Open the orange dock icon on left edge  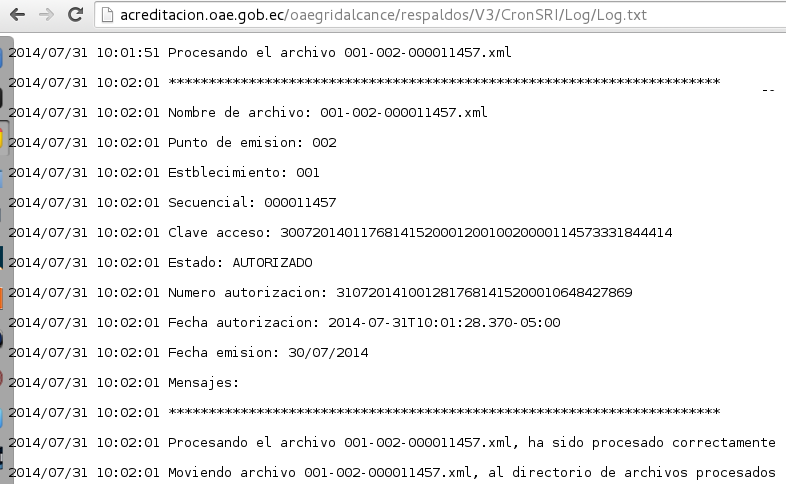[x=2, y=298]
